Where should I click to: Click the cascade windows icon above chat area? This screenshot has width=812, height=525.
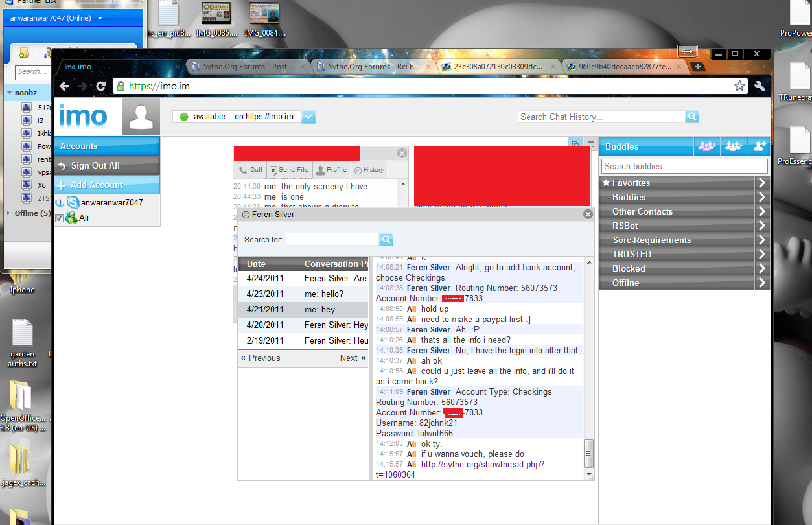coord(575,143)
